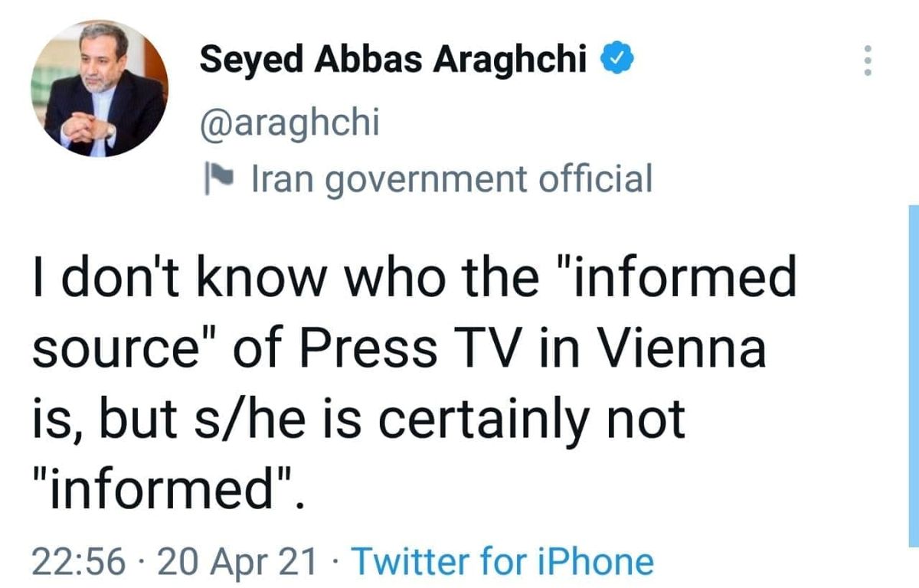Open the "Twitter for iPhone" source link
Image resolution: width=919 pixels, height=588 pixels.
[502, 561]
